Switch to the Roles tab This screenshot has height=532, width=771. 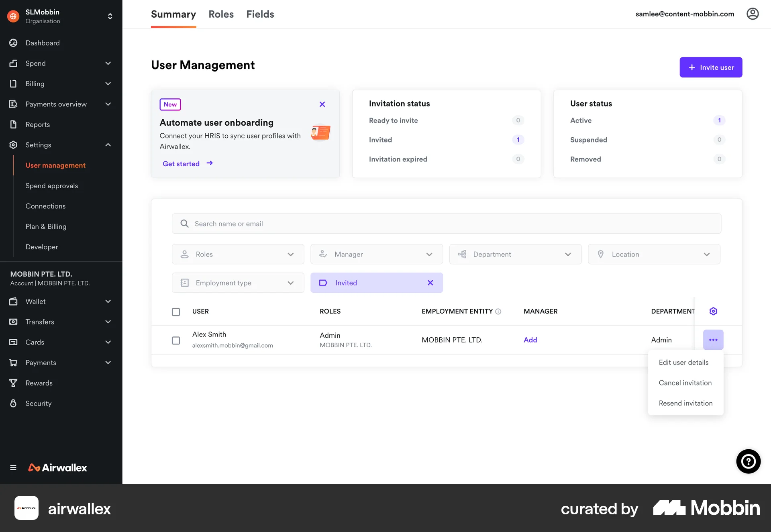[x=221, y=14]
